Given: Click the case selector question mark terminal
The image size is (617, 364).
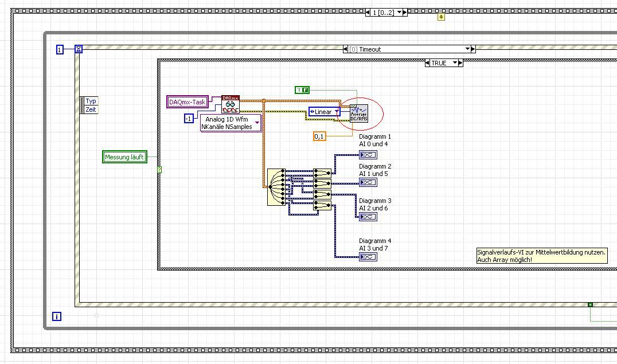Looking at the screenshot, I should coord(159,170).
